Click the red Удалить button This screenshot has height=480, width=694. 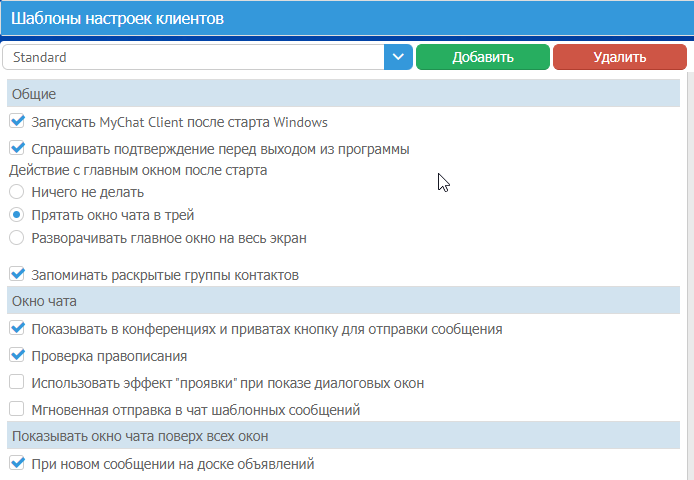(619, 57)
